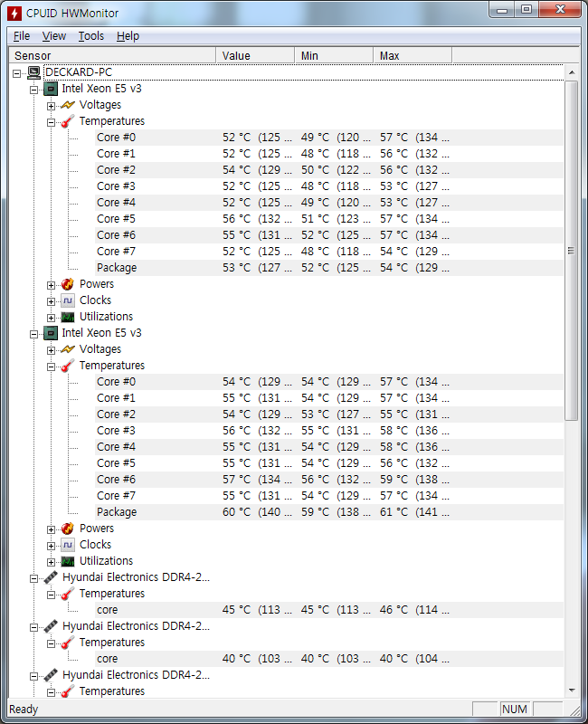Viewport: 588px width, 724px height.
Task: Collapse the first Intel Xeon E5 v3 node
Action: click(x=34, y=90)
